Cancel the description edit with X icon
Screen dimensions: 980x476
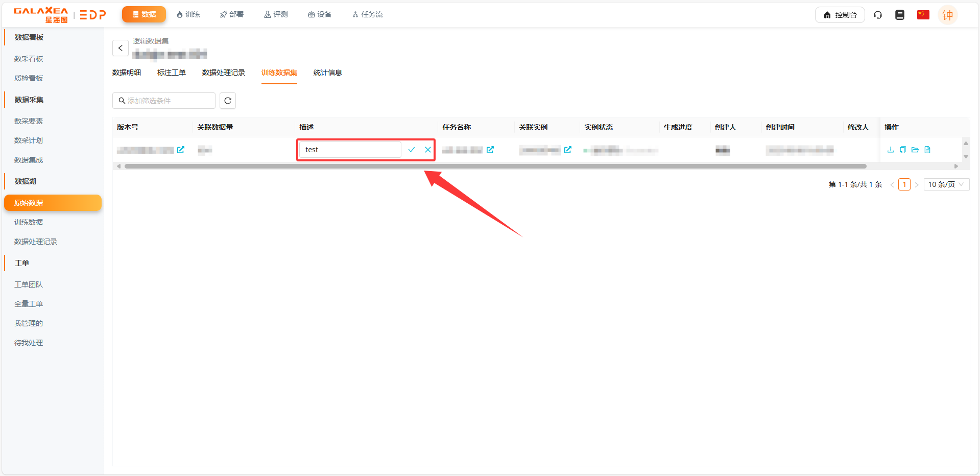[x=428, y=150]
